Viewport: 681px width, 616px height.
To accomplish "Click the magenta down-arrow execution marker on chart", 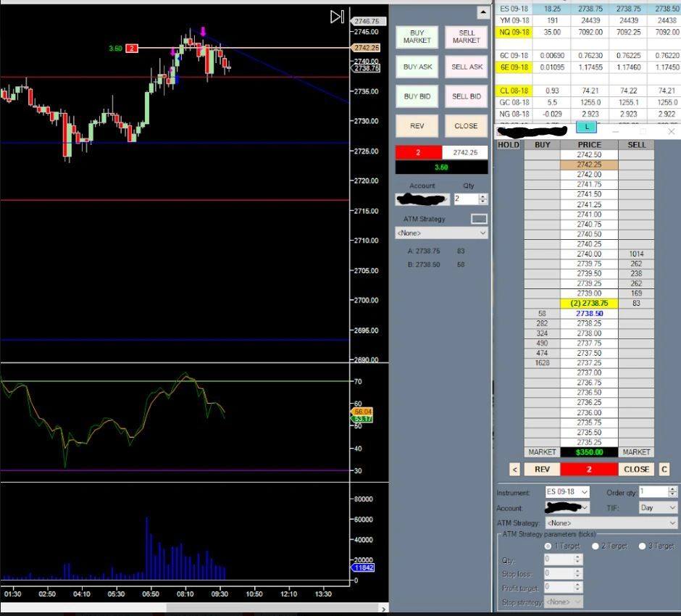I will [203, 31].
